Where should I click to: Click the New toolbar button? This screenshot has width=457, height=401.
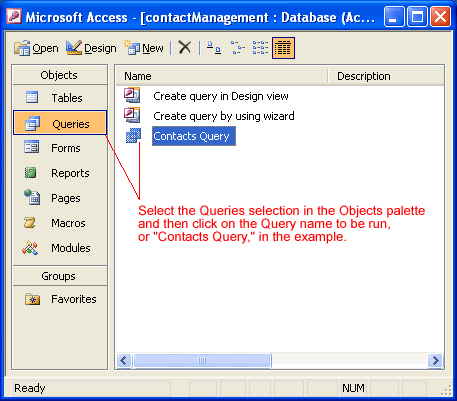pos(144,48)
